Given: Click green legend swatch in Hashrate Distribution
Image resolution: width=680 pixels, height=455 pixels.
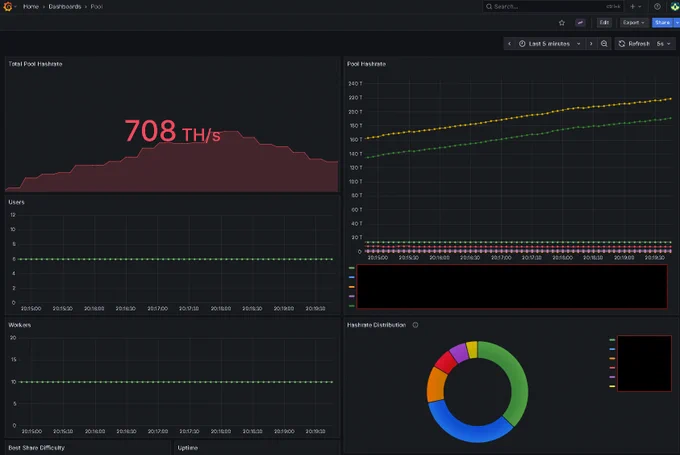Looking at the screenshot, I should tap(612, 340).
